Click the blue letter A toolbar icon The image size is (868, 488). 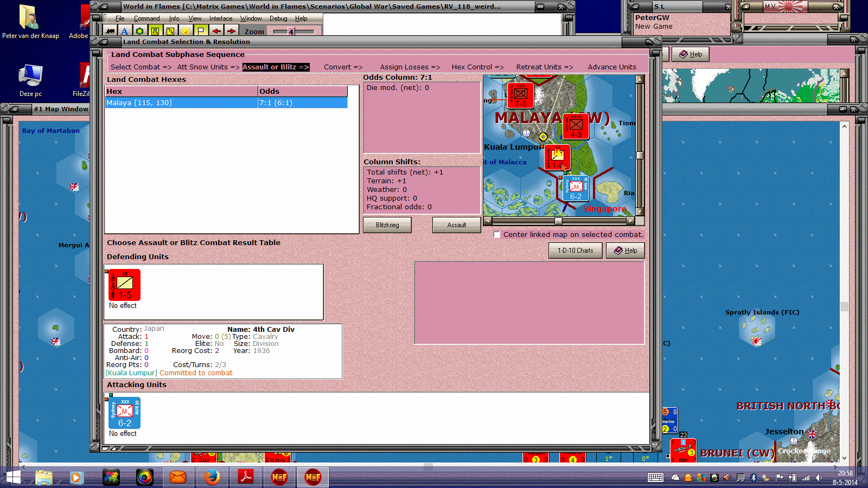tap(125, 31)
